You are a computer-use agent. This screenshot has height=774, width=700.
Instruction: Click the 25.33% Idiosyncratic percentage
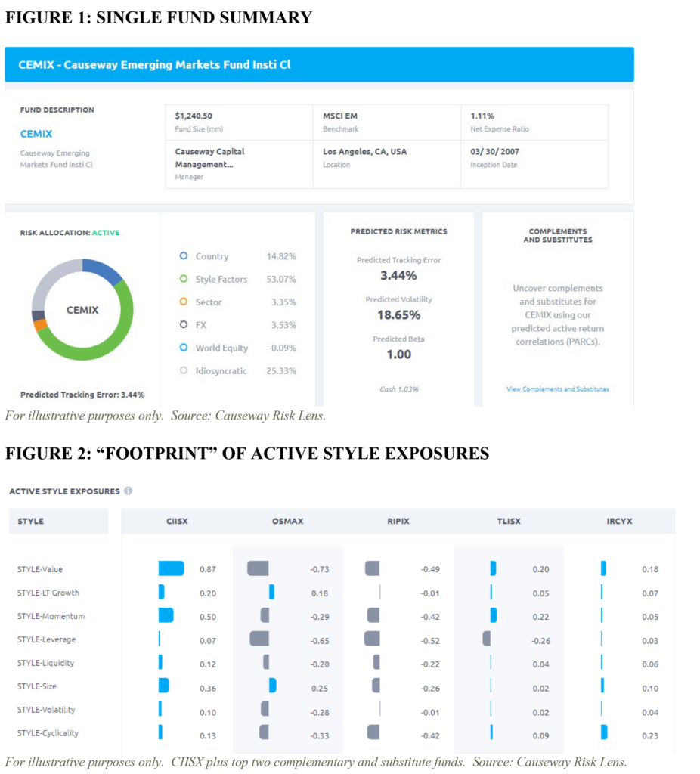click(281, 370)
